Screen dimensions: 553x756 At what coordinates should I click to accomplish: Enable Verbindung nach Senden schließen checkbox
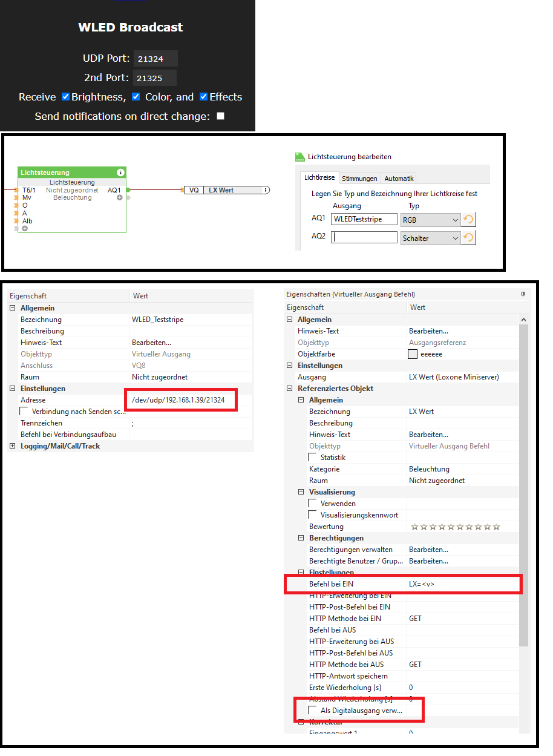tap(25, 412)
